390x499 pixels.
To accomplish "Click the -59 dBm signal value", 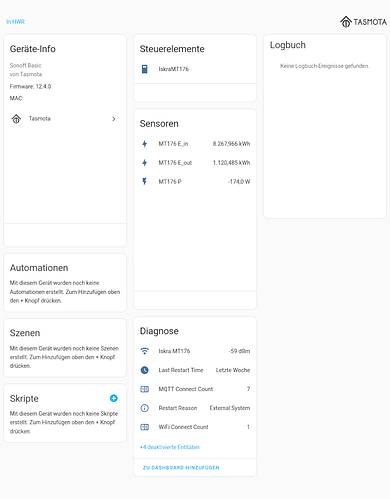I will [x=239, y=351].
